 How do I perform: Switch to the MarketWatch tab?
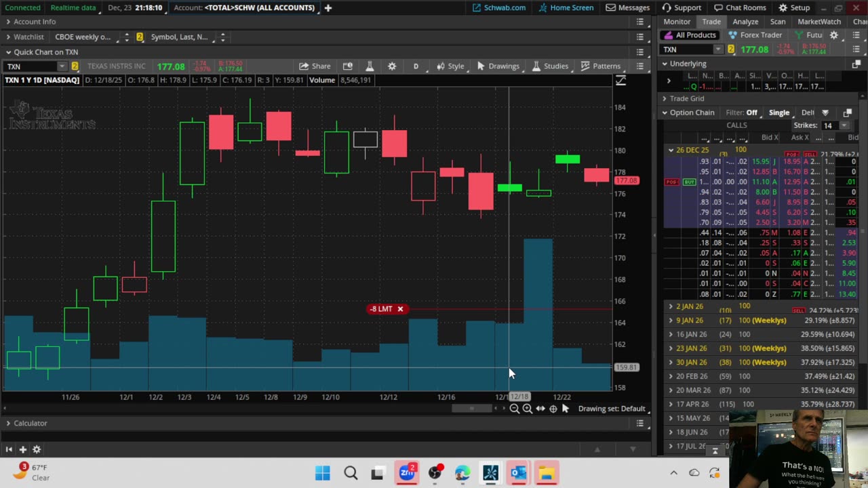click(819, 22)
